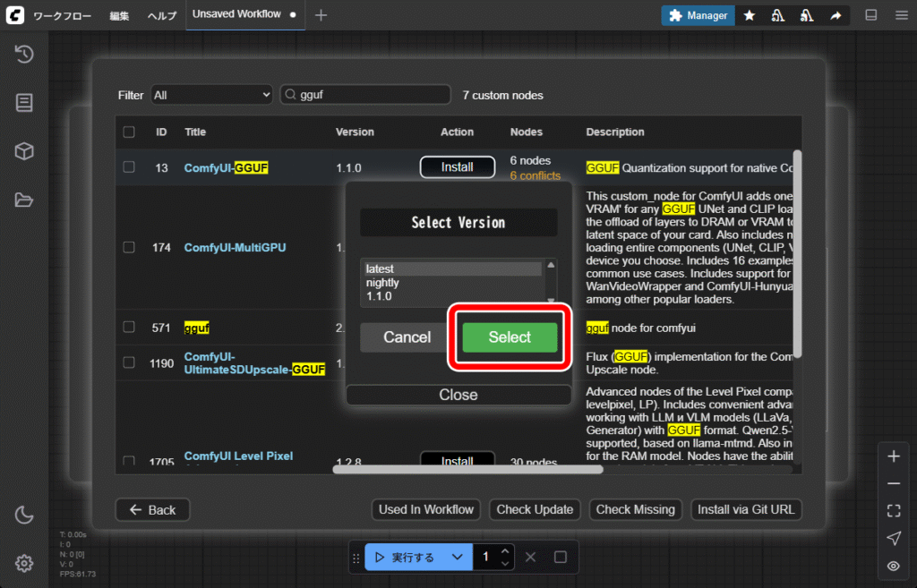Open the ヘルプ menu
The height and width of the screenshot is (588, 917).
tap(161, 16)
